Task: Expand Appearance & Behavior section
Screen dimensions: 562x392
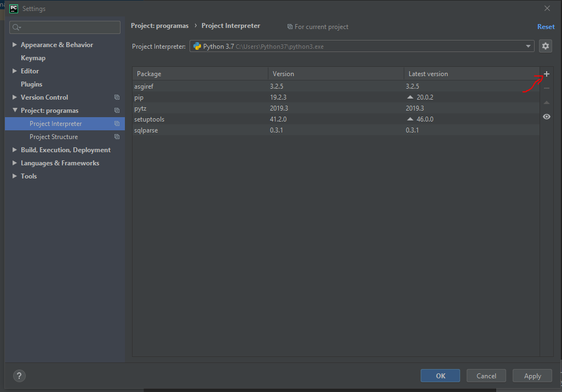Action: point(15,44)
